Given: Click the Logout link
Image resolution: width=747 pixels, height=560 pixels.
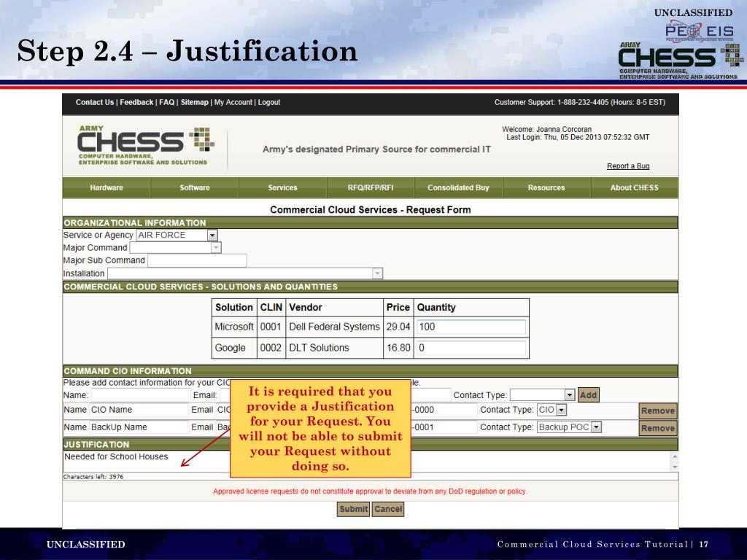Looking at the screenshot, I should click(x=269, y=102).
